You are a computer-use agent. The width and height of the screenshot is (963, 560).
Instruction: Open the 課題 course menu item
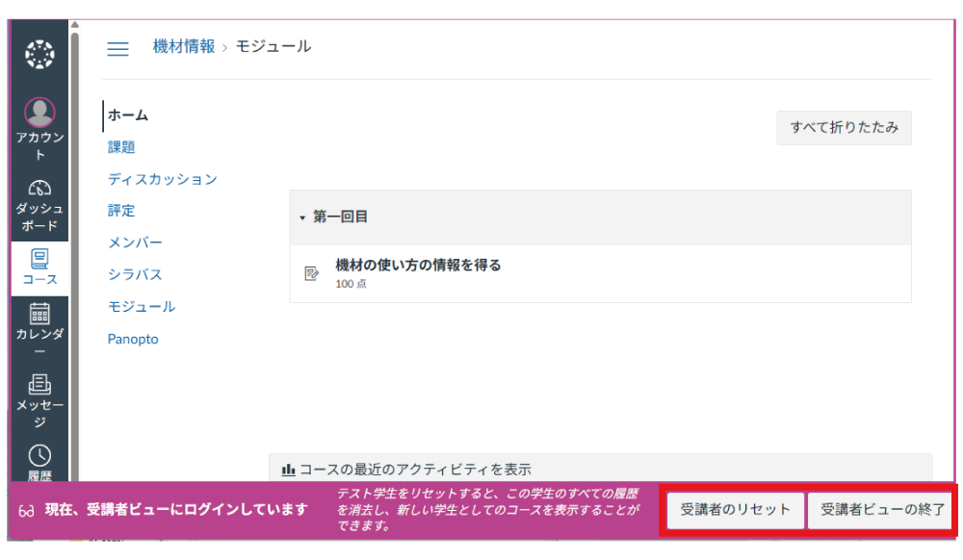[x=121, y=147]
